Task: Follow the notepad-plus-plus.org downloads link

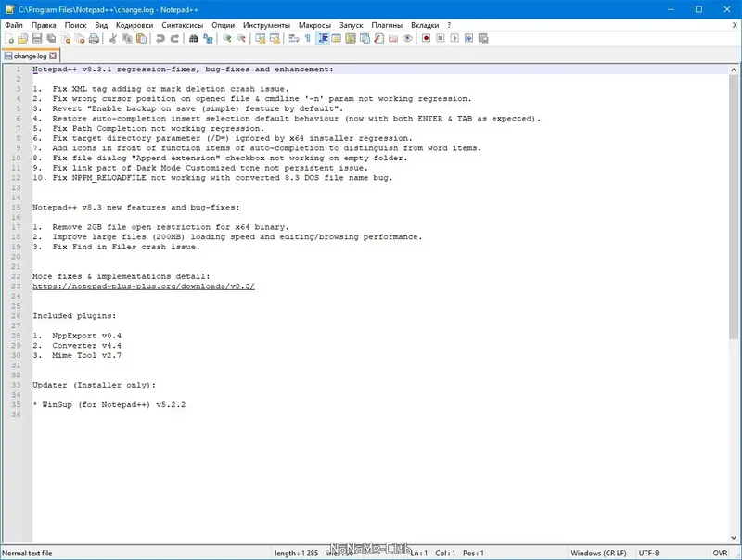Action: (144, 286)
